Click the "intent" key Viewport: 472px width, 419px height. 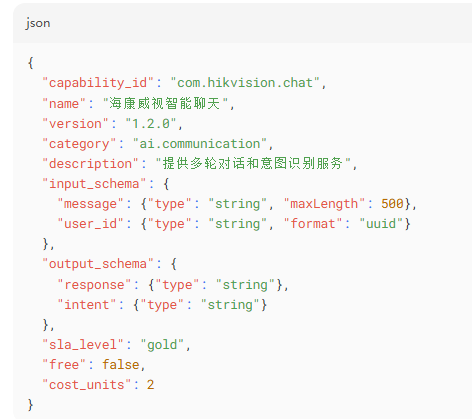coord(86,305)
